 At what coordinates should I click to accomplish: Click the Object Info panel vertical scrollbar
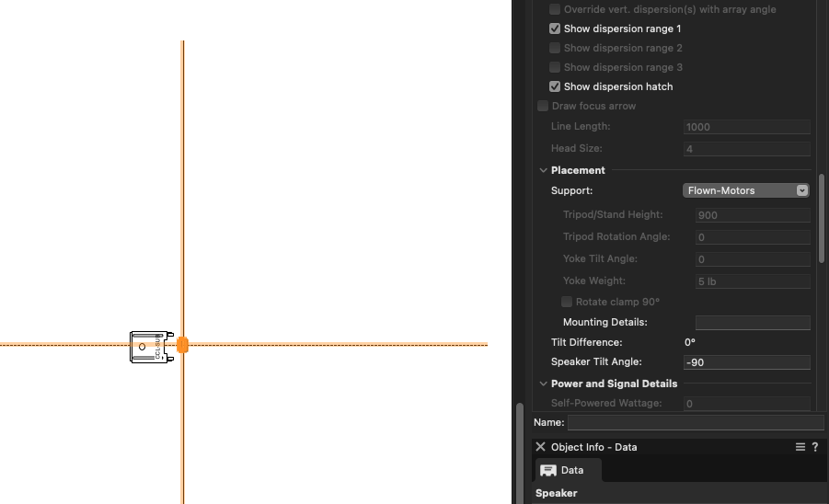point(822,216)
